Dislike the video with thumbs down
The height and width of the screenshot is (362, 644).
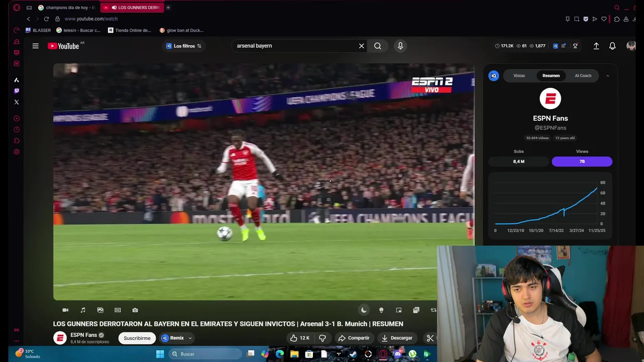coord(323,338)
